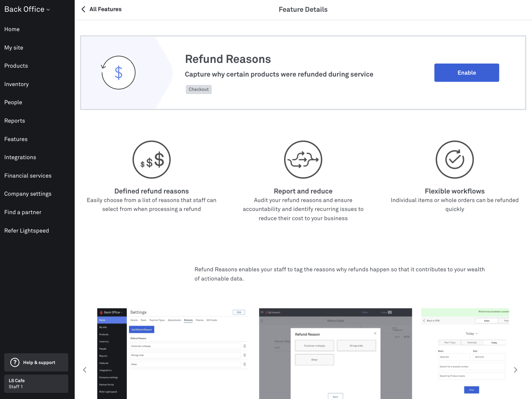This screenshot has width=532, height=399.
Task: Return to All Features list
Action: [106, 9]
